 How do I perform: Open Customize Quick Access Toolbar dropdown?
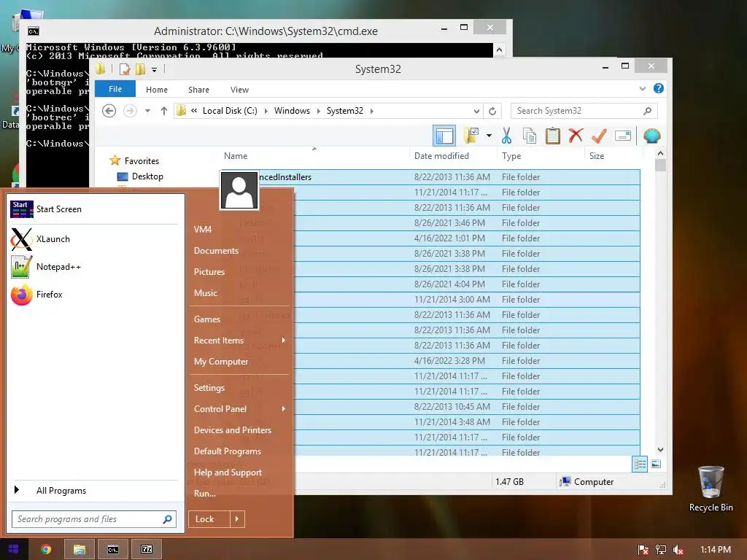155,70
